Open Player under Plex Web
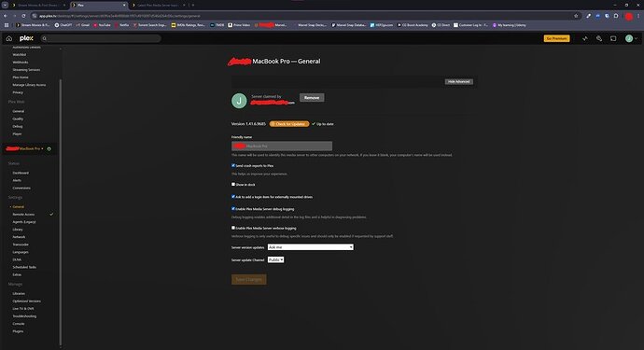The height and width of the screenshot is (350, 644). pyautogui.click(x=17, y=133)
